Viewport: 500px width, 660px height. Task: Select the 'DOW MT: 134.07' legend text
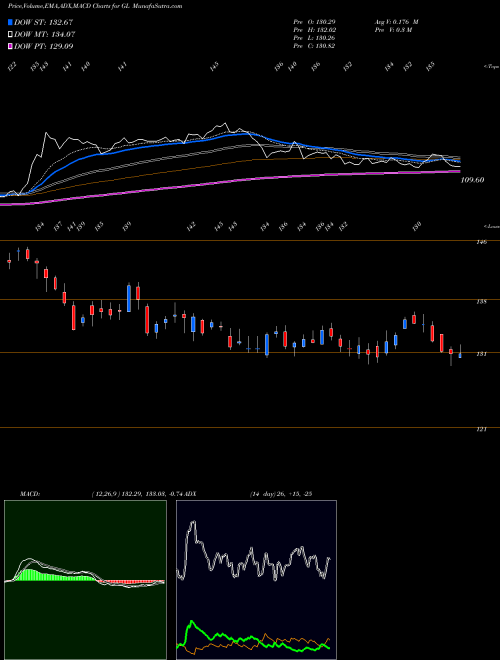click(x=45, y=35)
